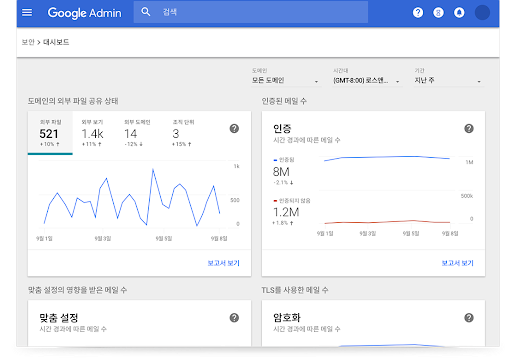Open the account avatar
Screen dimensions: 512x362
point(482,13)
